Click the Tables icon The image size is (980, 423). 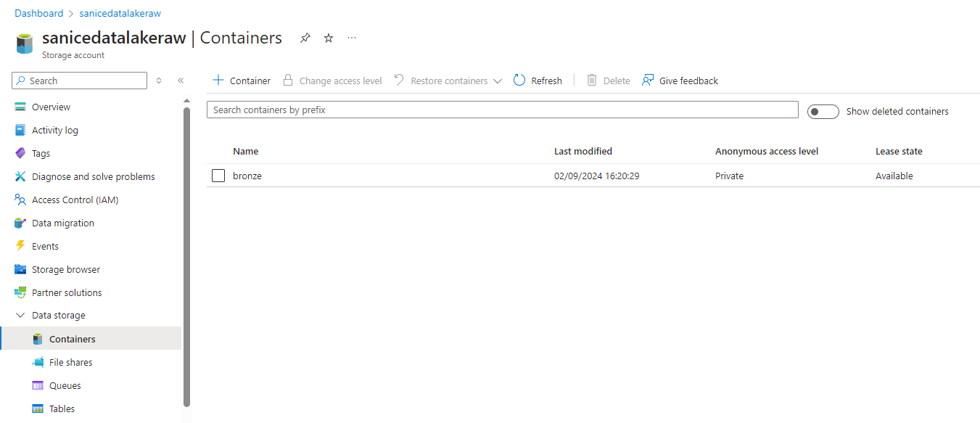[38, 408]
